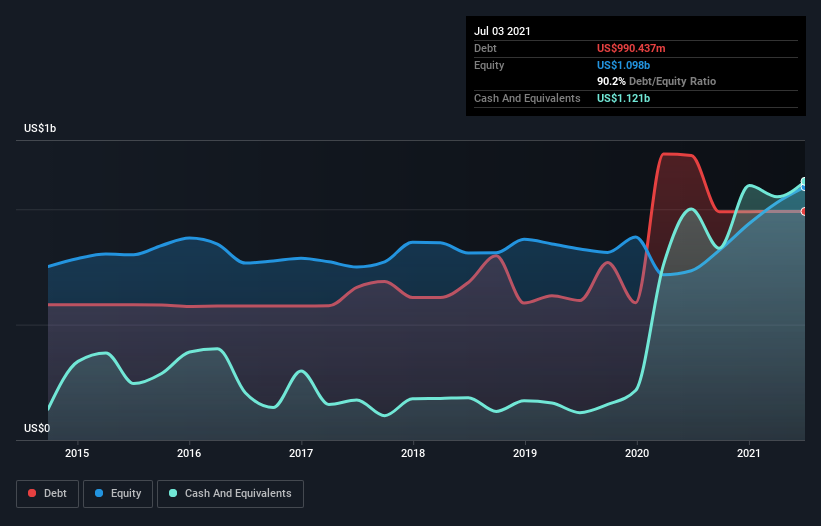
Task: Click the Debt row label in tooltip
Action: click(x=485, y=49)
